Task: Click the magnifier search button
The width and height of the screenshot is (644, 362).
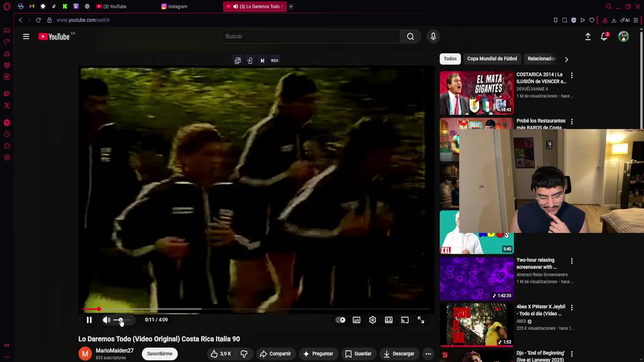Action: 411,36
